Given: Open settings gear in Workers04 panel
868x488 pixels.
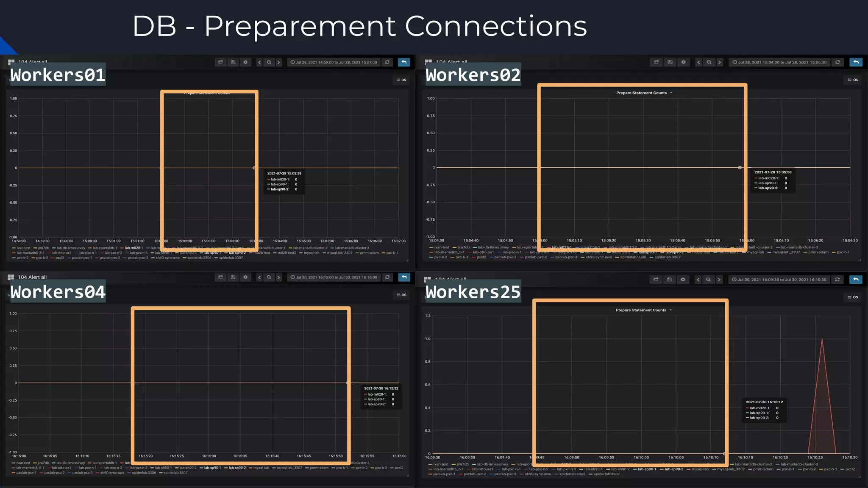Looking at the screenshot, I should click(x=245, y=277).
